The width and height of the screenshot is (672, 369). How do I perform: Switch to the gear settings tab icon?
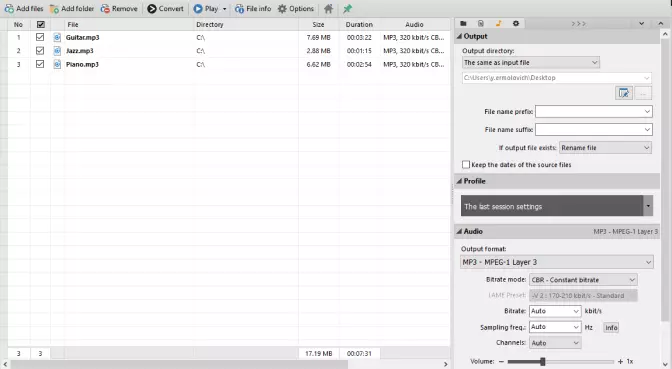pos(516,24)
